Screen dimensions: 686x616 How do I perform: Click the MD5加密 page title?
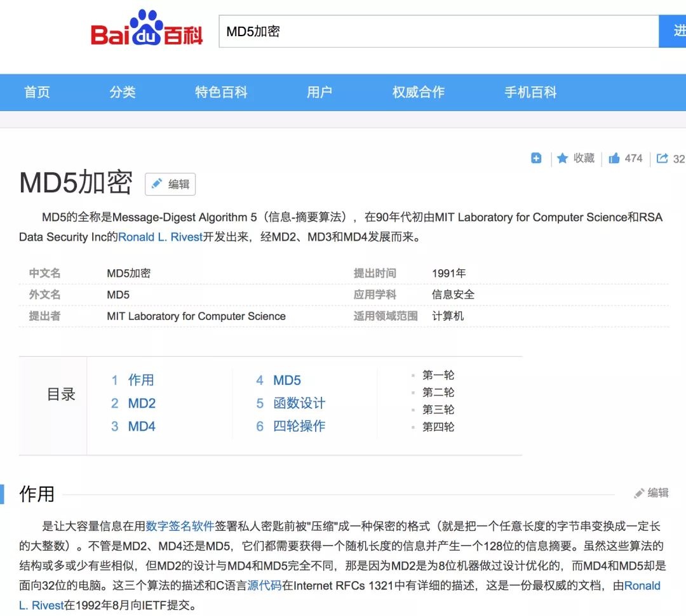(x=76, y=182)
